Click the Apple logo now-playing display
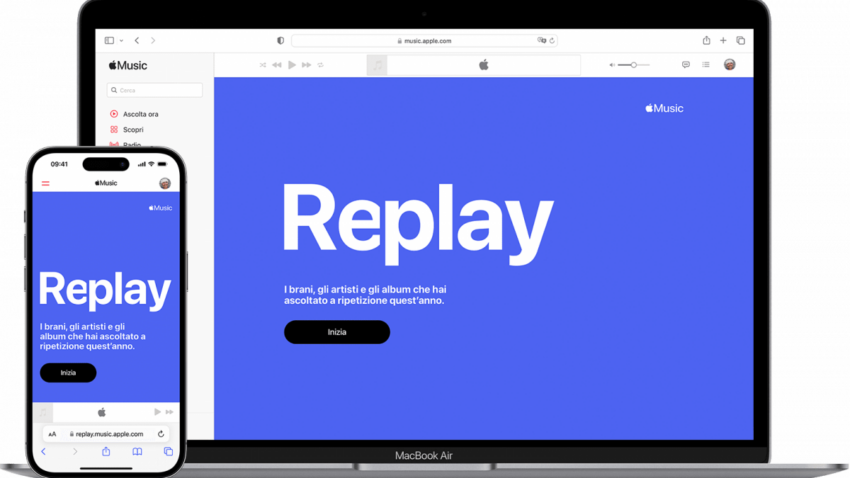This screenshot has width=850, height=478. pos(484,65)
